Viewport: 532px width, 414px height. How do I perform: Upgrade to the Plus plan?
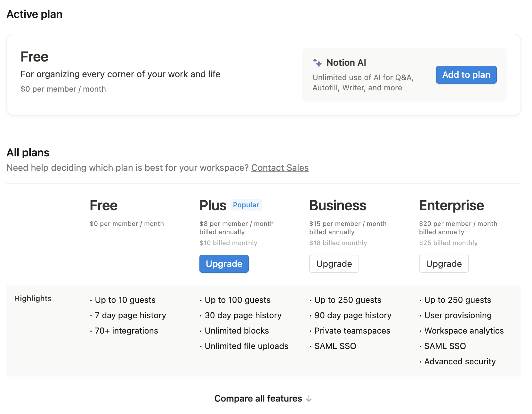[224, 264]
